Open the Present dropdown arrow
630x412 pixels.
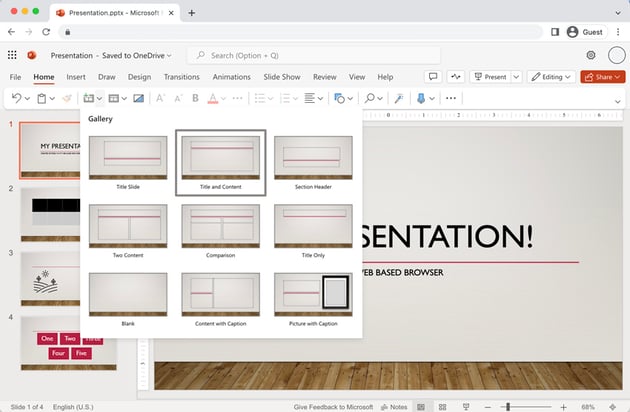tap(516, 76)
